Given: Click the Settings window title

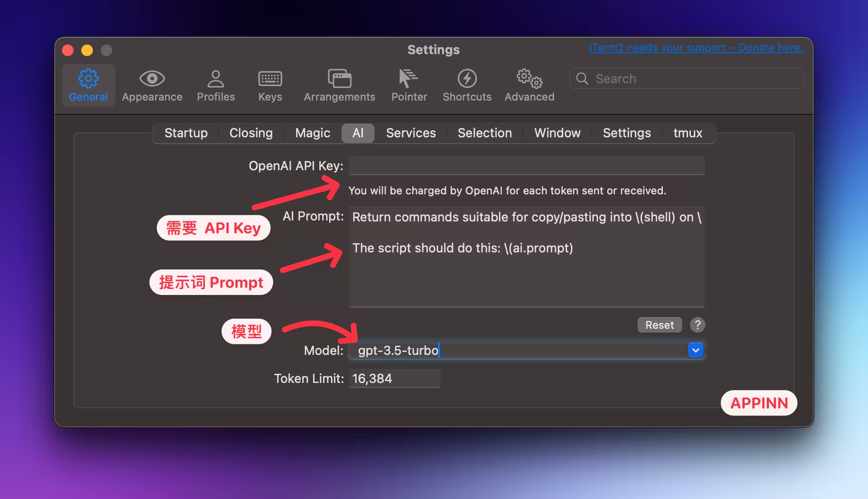Looking at the screenshot, I should coord(434,50).
